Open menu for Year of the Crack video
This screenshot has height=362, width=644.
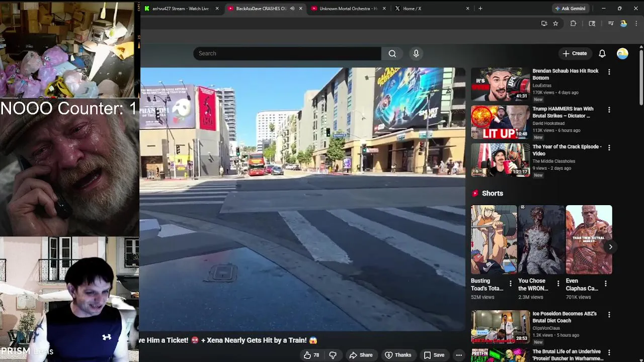click(609, 147)
